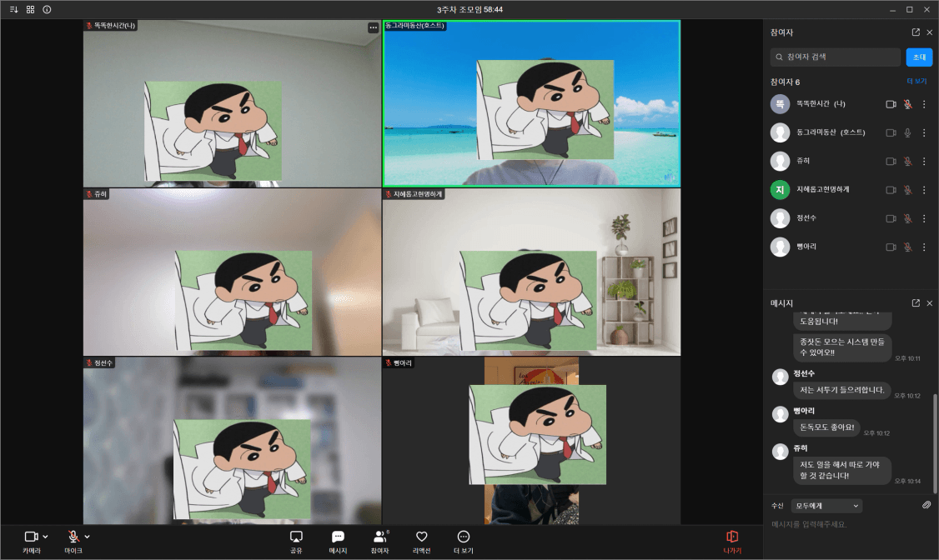Close the 메시지 panel
The width and height of the screenshot is (939, 560).
coord(930,303)
